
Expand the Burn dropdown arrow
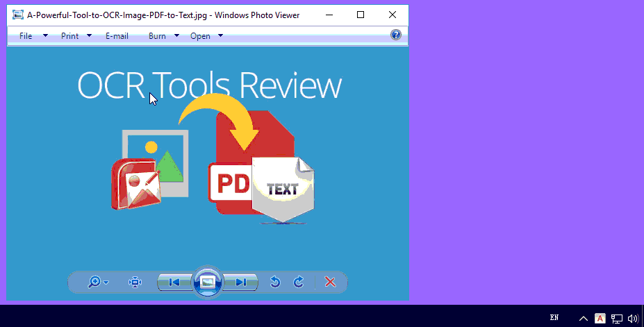pos(176,35)
